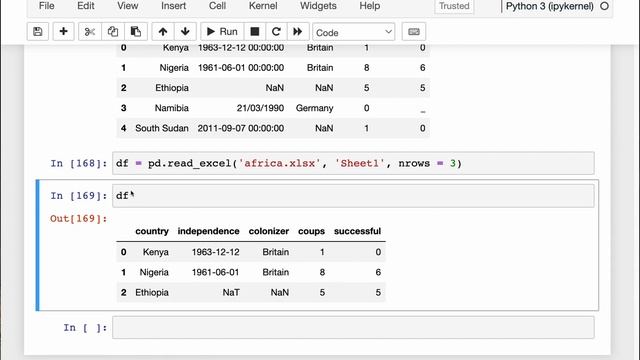Click the Out[169] output prompt
This screenshot has height=360, width=640.
(x=78, y=219)
